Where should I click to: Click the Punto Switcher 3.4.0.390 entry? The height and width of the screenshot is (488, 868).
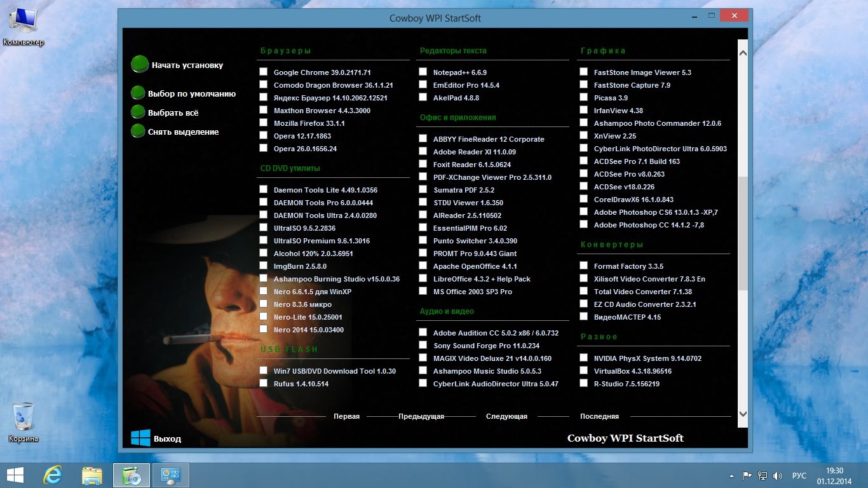[475, 241]
